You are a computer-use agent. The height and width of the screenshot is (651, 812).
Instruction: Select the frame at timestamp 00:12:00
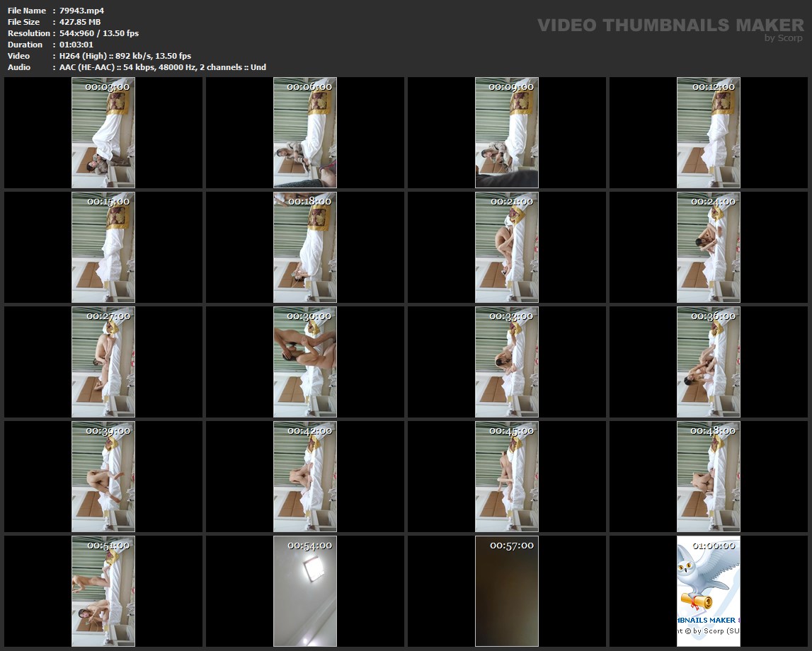708,132
